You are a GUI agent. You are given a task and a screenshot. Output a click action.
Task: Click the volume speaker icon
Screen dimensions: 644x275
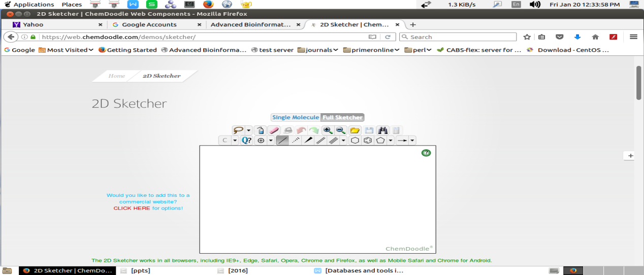coord(535,5)
